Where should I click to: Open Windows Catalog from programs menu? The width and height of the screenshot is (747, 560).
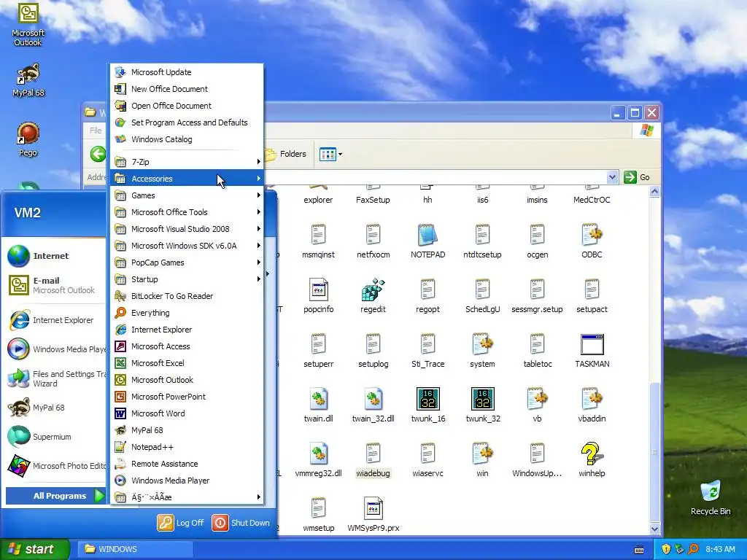tap(187, 139)
